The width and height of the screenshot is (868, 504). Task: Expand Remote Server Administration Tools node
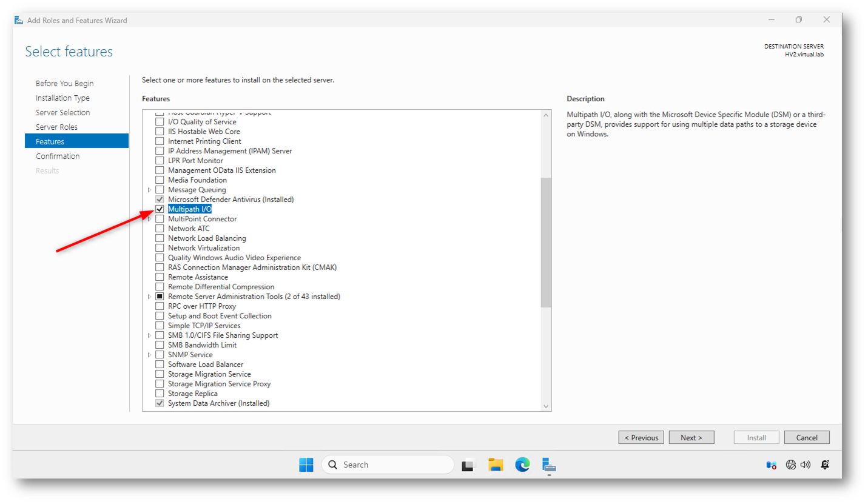coord(150,297)
